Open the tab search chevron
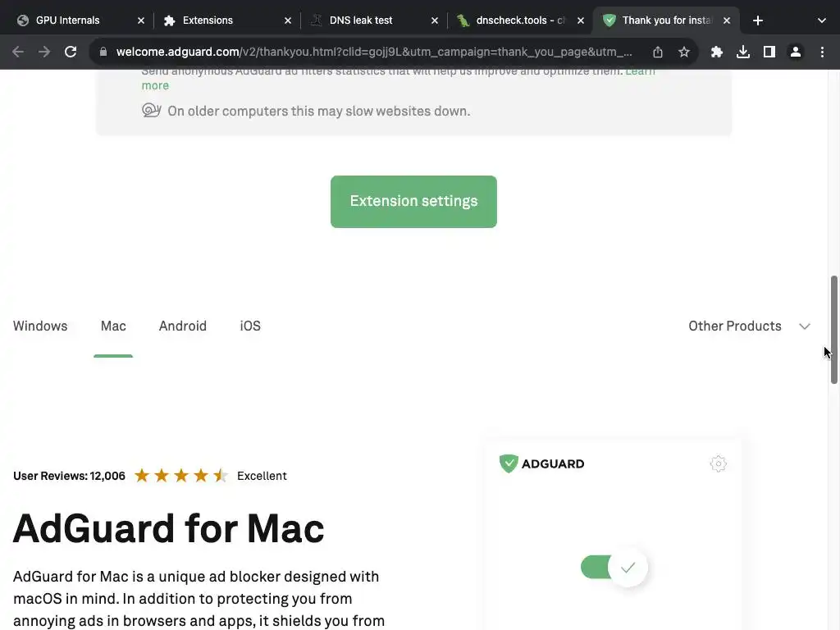The image size is (840, 630). click(x=821, y=21)
